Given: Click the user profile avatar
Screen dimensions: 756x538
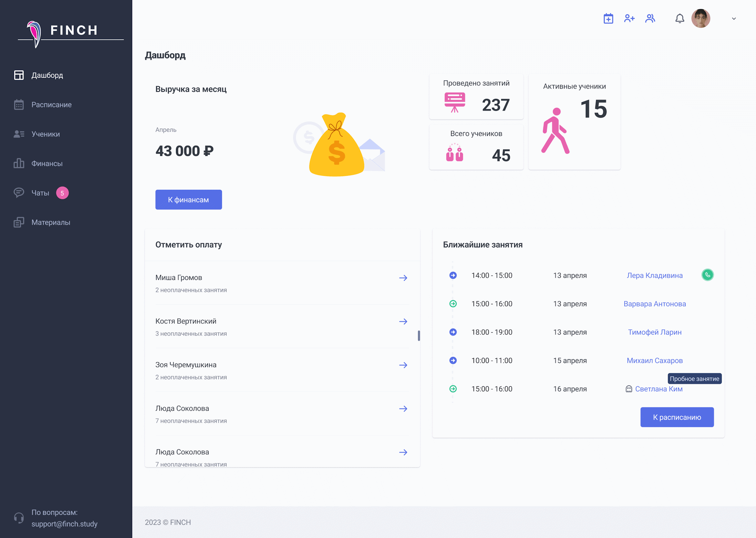Looking at the screenshot, I should point(700,18).
